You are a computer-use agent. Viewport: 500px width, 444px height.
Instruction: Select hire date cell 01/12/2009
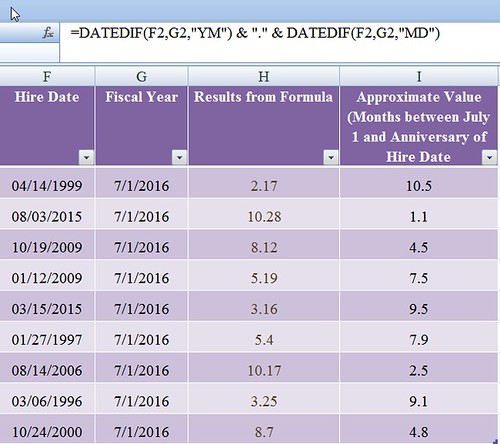[47, 275]
